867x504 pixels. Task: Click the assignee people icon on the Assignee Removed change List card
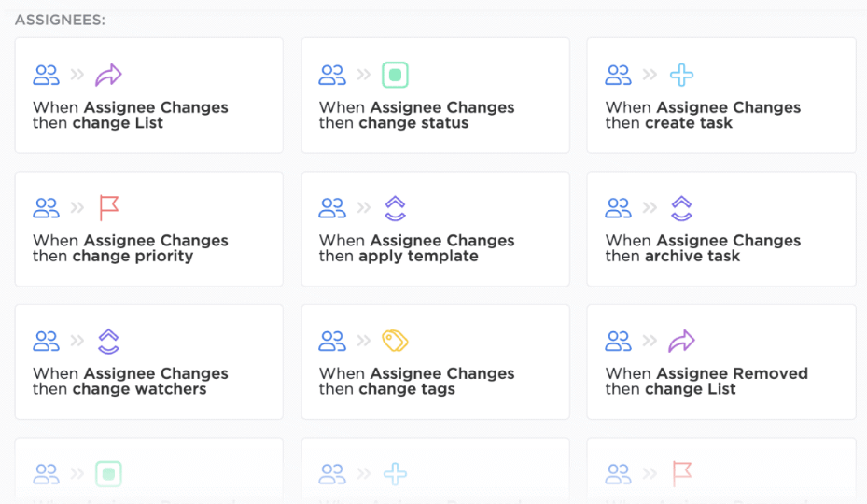tap(619, 342)
